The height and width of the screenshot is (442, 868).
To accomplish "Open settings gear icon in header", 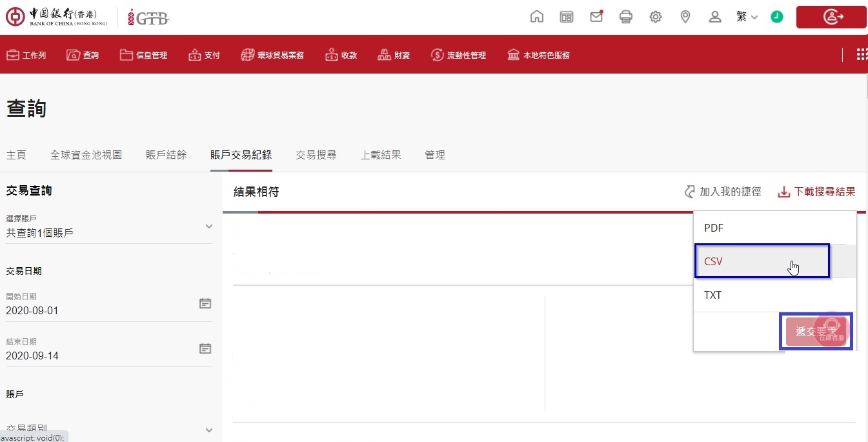I will tap(656, 17).
